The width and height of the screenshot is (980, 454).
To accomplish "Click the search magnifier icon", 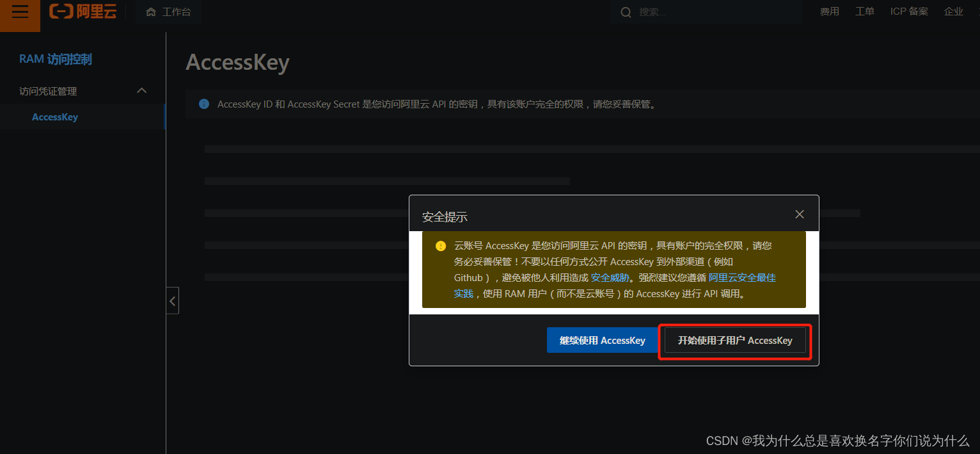I will 626,12.
